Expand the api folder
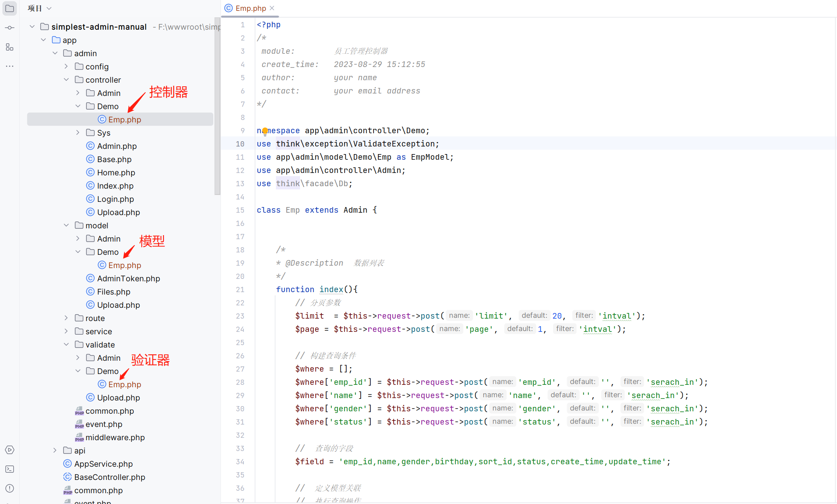 coord(55,451)
